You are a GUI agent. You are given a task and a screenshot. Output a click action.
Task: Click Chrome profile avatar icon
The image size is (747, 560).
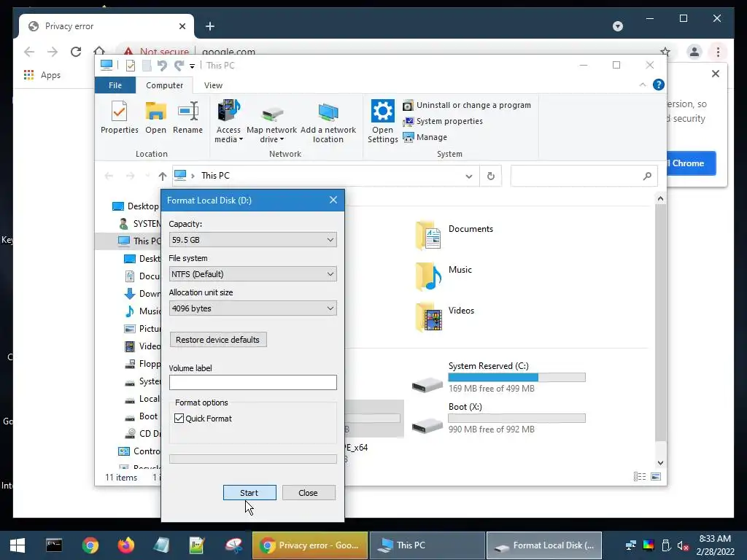point(694,52)
